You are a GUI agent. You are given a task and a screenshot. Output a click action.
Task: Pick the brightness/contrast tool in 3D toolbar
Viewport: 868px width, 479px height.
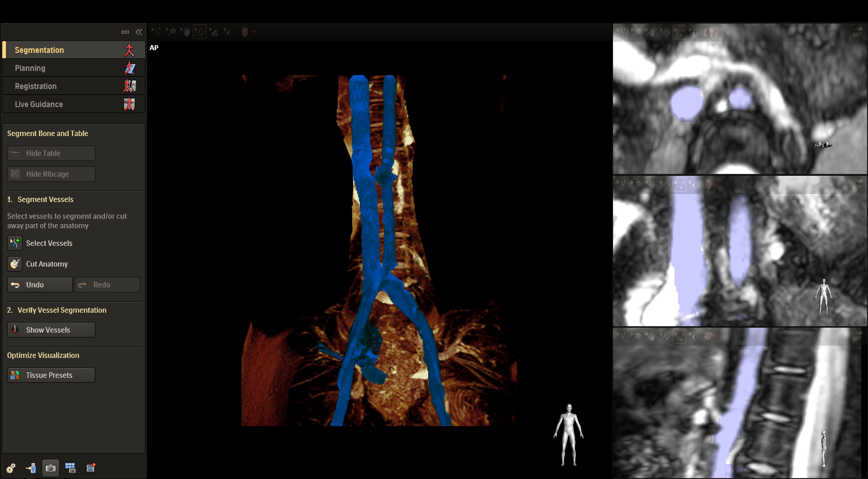pyautogui.click(x=229, y=32)
